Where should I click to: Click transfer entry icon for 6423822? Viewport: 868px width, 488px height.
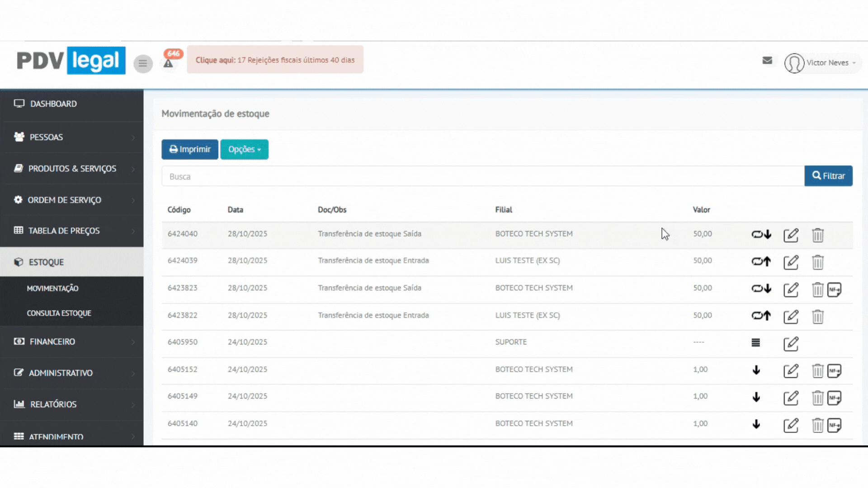coord(761,316)
